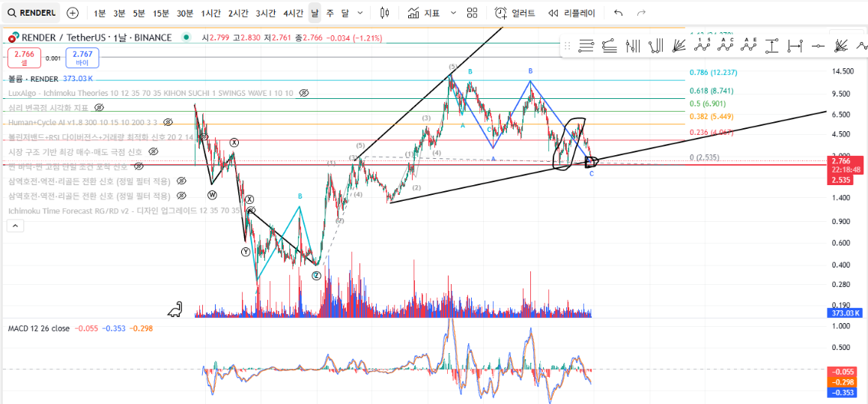Show the hidden Ichimoku Time Forecast RG/RD v2 indicator

251,211
